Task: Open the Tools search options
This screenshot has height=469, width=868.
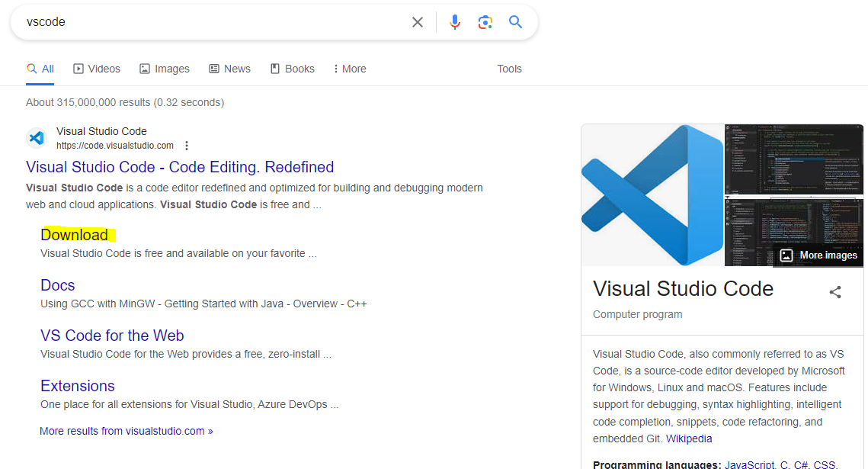Action: [509, 69]
